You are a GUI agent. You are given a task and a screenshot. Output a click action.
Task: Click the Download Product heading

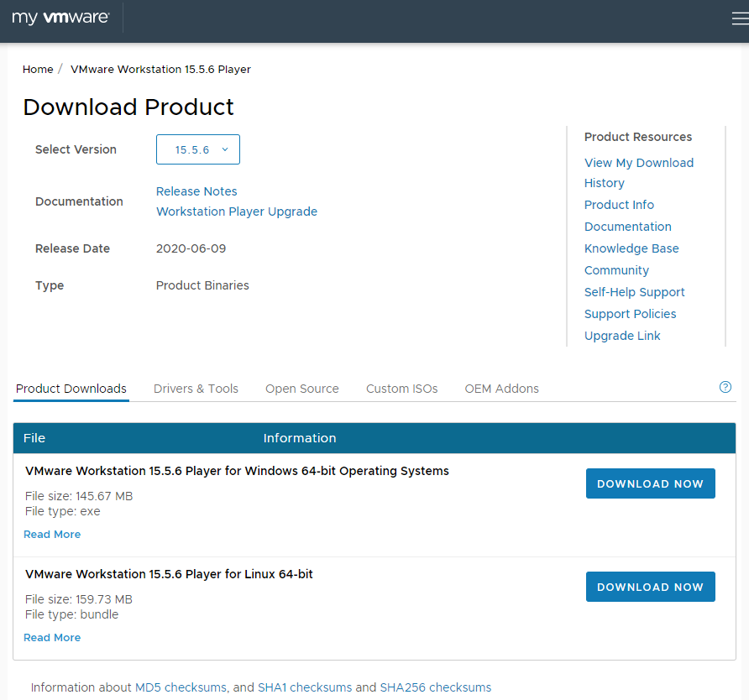point(128,107)
